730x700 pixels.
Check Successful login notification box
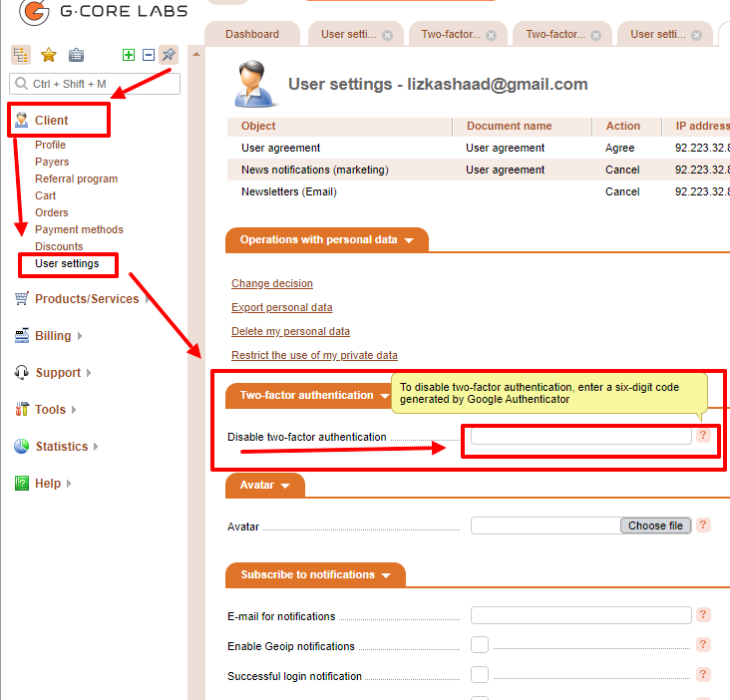[479, 674]
